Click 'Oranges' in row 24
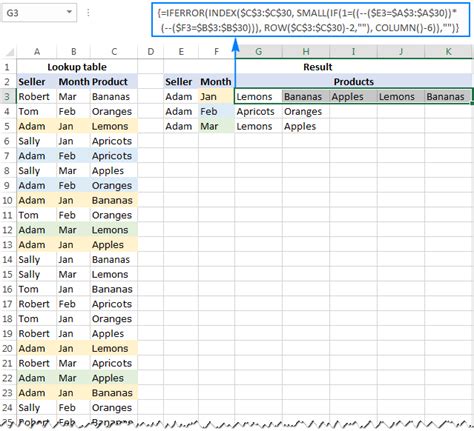This screenshot has height=431, width=474. tap(112, 408)
